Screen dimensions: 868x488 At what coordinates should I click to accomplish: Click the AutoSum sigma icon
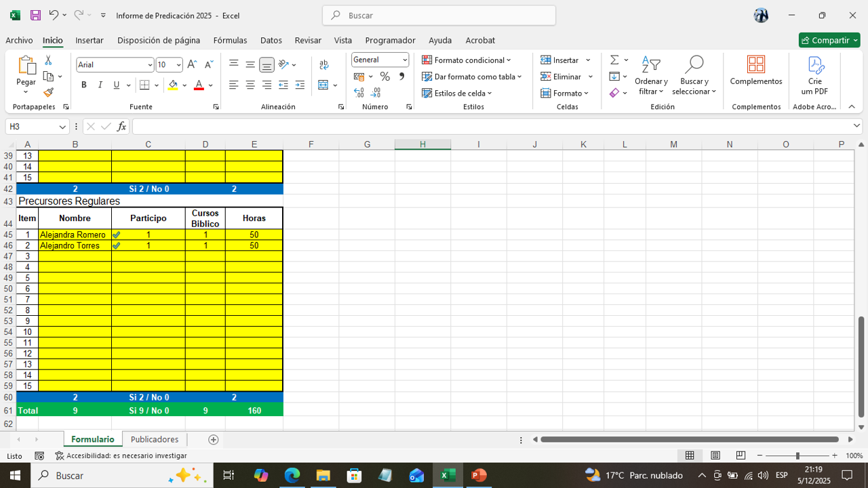(x=614, y=60)
